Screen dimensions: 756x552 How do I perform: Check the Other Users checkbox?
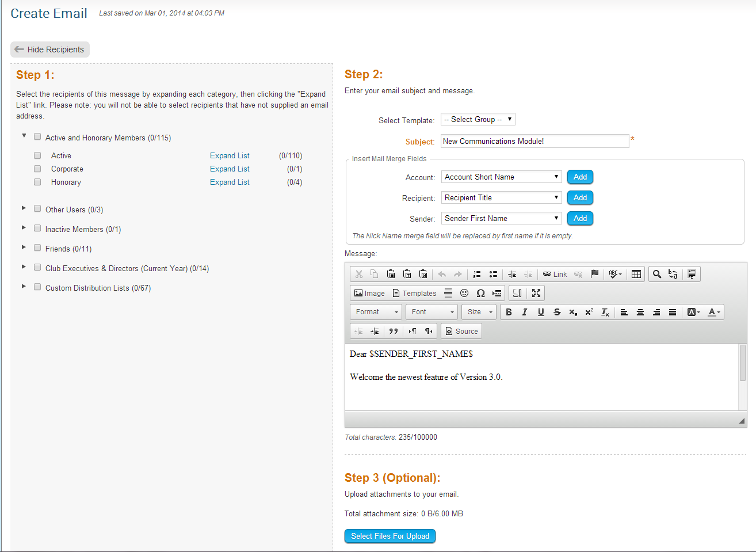click(37, 209)
